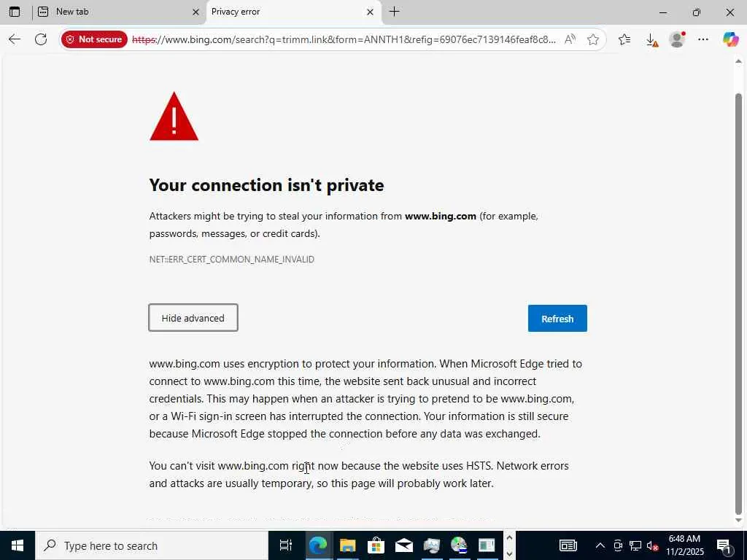
Task: Click the URL address field
Action: (x=343, y=39)
